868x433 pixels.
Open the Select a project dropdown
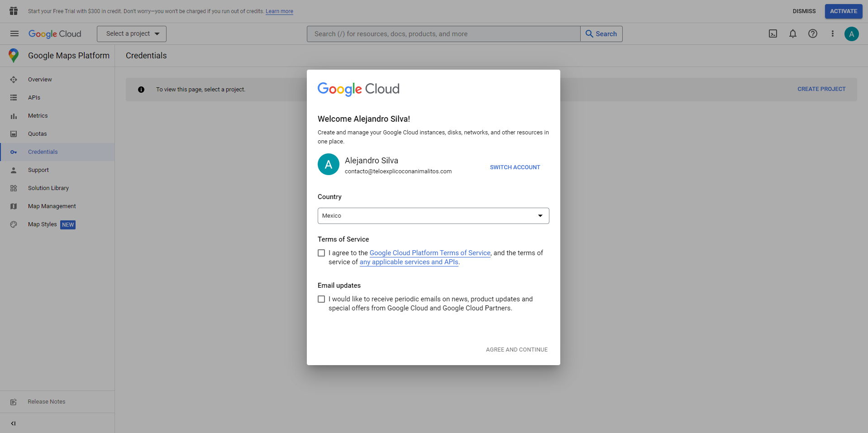(x=132, y=34)
